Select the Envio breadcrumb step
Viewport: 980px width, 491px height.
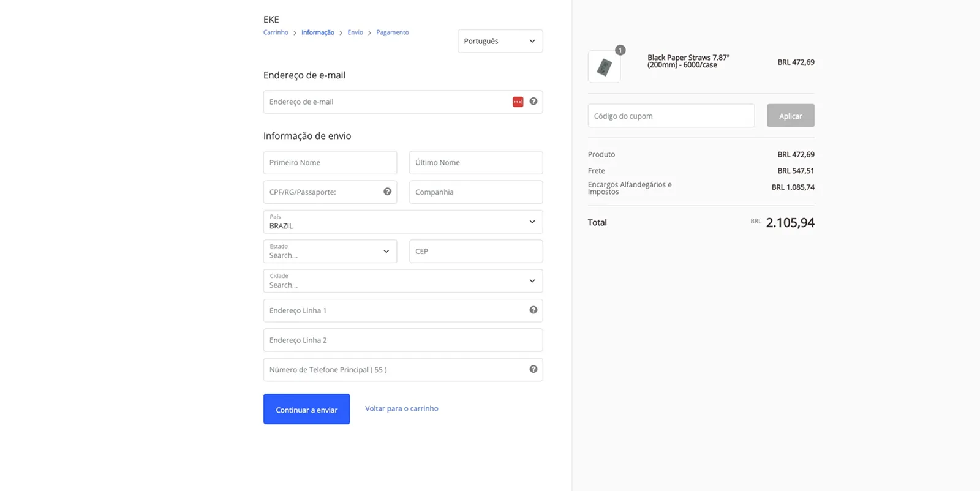pyautogui.click(x=355, y=32)
